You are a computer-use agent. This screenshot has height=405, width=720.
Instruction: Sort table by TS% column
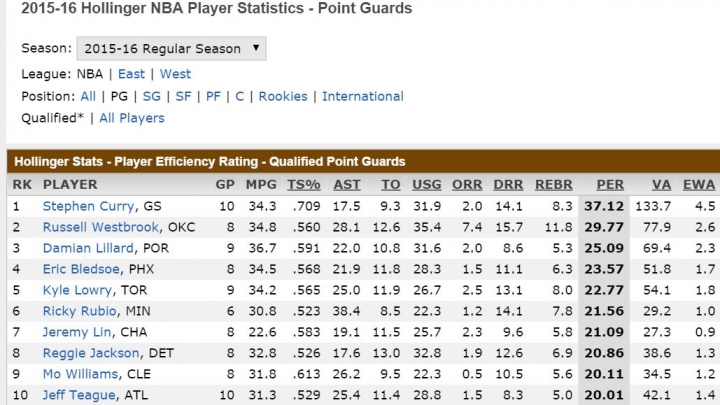(x=304, y=185)
